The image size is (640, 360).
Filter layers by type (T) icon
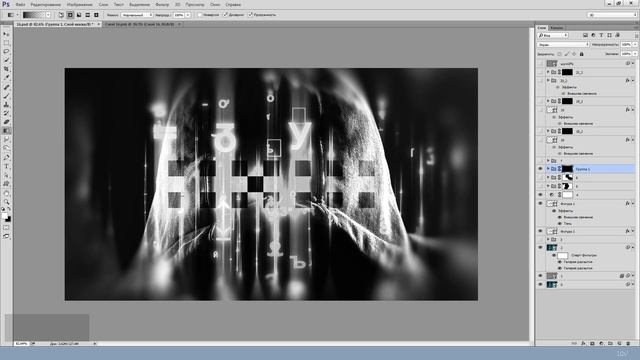(x=601, y=36)
